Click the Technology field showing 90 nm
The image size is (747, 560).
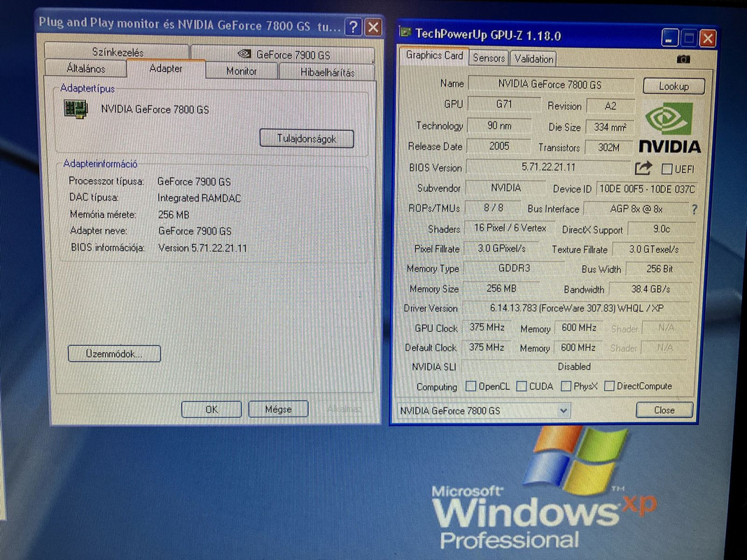click(x=498, y=125)
